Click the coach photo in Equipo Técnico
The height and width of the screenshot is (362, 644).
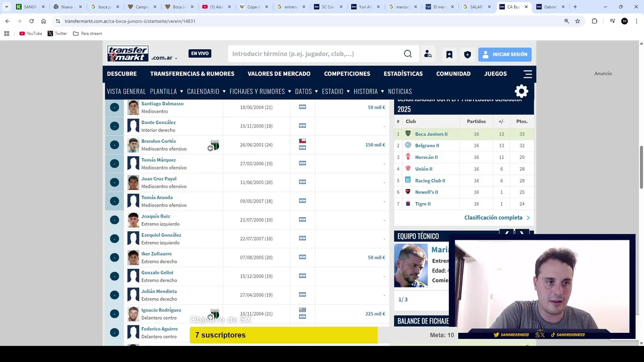click(x=411, y=265)
